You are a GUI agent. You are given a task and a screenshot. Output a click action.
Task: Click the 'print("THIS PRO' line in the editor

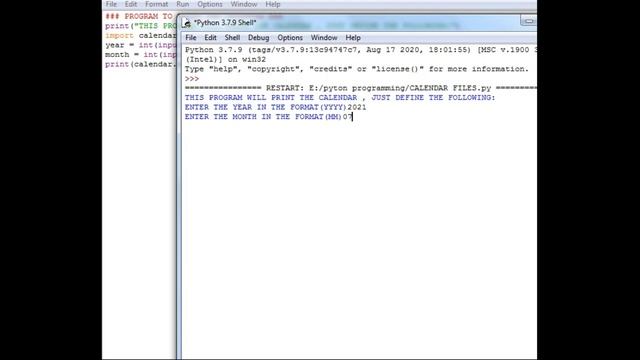[x=140, y=26]
